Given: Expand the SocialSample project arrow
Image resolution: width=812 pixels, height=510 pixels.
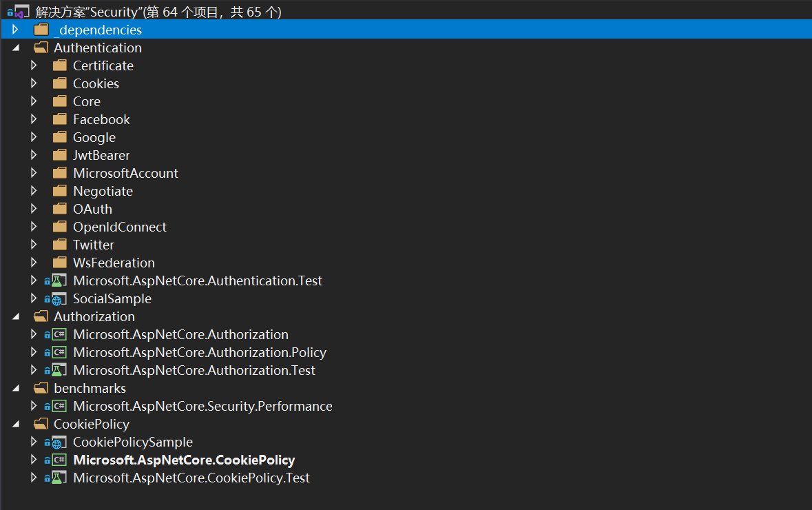Looking at the screenshot, I should coord(34,298).
